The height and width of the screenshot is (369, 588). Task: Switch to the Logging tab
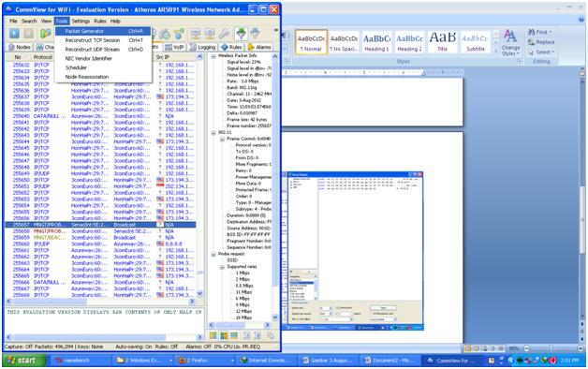(x=203, y=47)
